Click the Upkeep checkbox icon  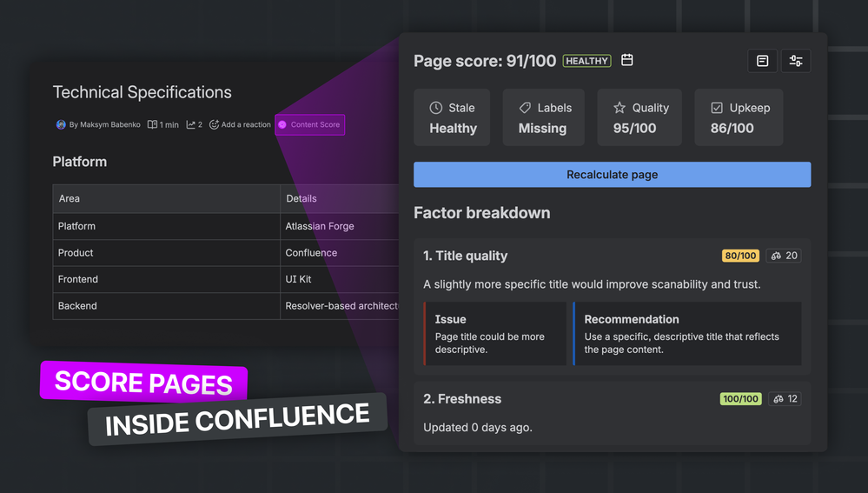(x=717, y=108)
